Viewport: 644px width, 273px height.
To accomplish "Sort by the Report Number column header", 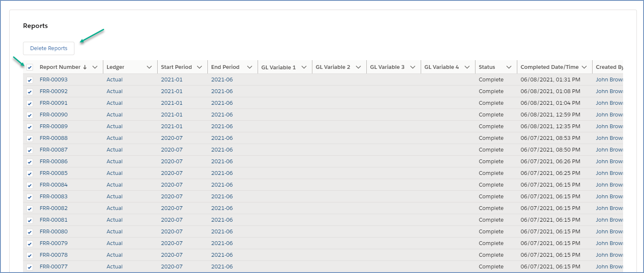I will (x=60, y=67).
